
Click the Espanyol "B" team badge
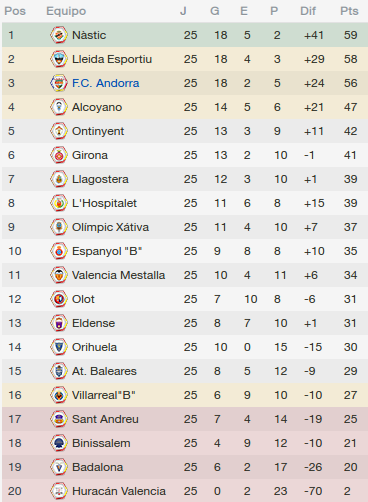click(x=59, y=251)
